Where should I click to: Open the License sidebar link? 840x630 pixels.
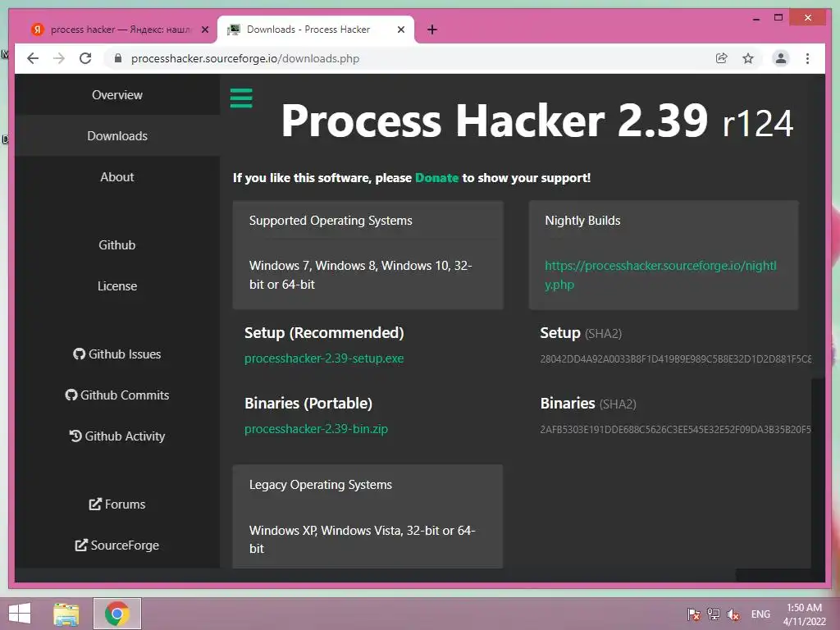click(x=116, y=286)
